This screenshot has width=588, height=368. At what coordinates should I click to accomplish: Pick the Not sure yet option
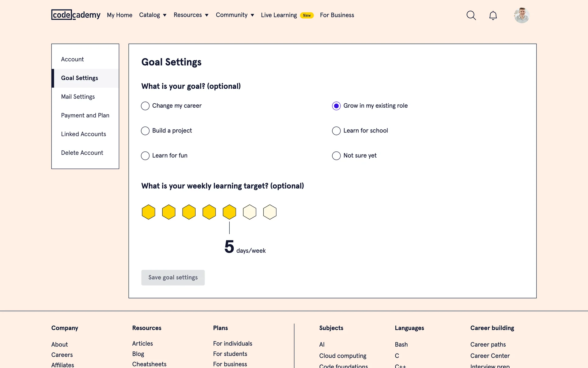[x=336, y=156]
